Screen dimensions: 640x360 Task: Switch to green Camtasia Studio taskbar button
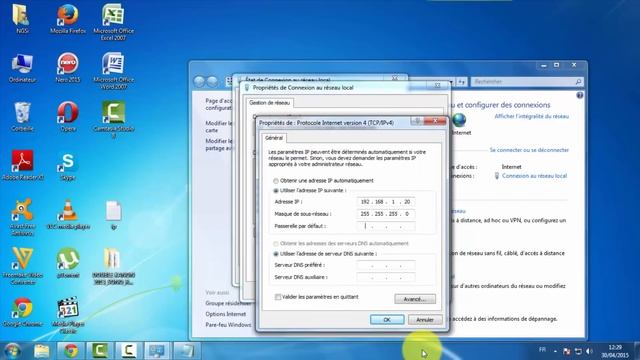coord(100,351)
